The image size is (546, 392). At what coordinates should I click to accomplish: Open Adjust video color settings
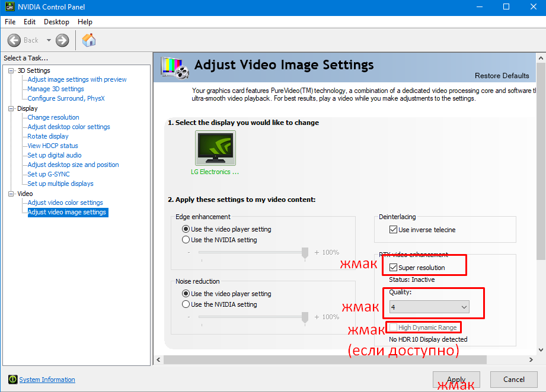pyautogui.click(x=65, y=203)
